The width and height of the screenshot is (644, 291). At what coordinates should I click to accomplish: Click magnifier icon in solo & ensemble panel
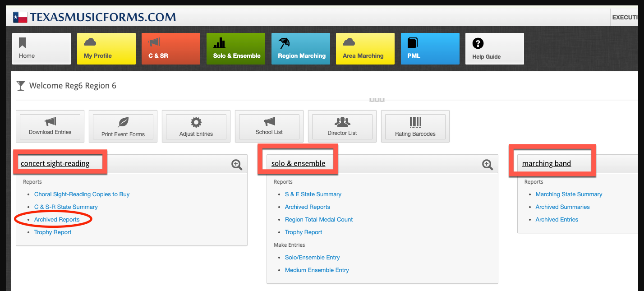tap(488, 165)
